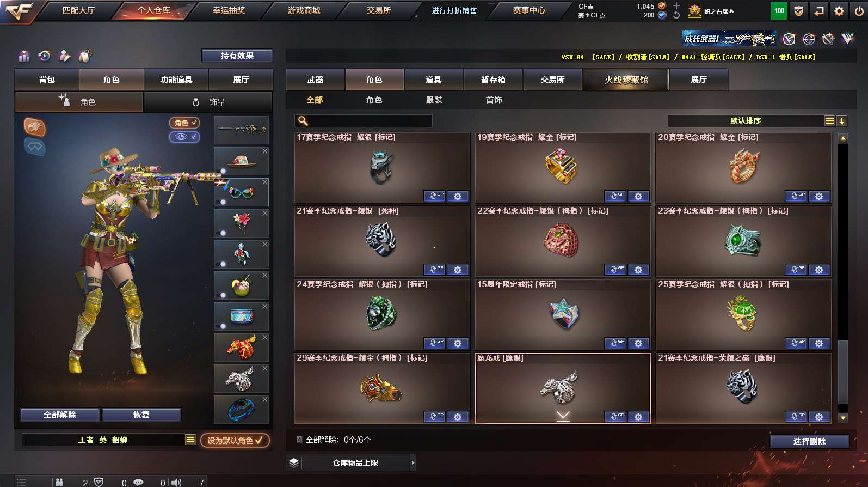Open the 游戏商城 menu tab

pyautogui.click(x=304, y=10)
